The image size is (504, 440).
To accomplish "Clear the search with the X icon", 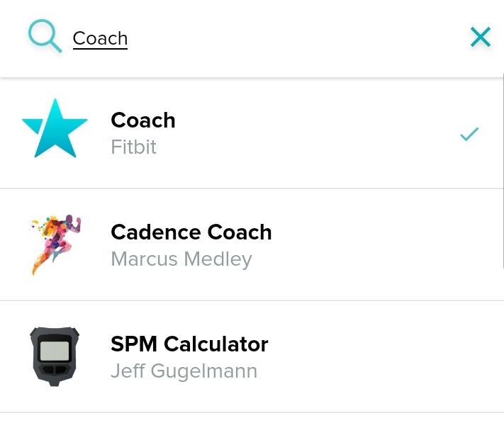I will [x=481, y=37].
